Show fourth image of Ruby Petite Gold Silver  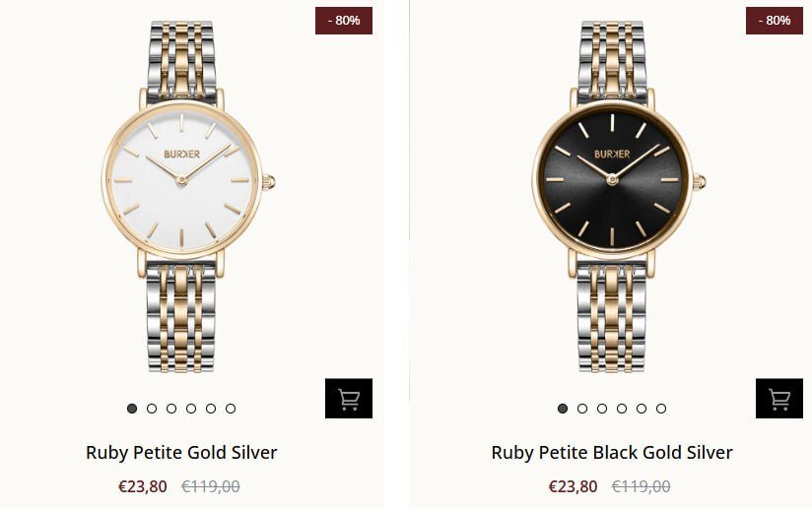coord(191,409)
